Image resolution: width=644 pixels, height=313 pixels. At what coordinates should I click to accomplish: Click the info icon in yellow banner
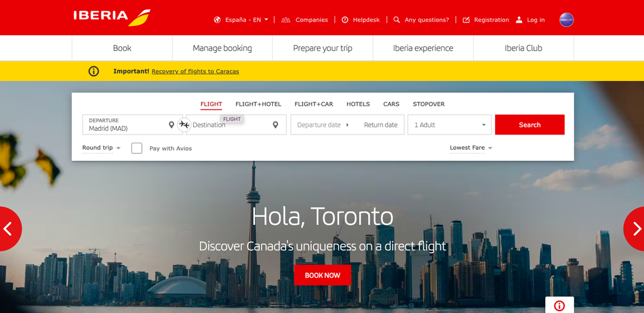tap(94, 72)
